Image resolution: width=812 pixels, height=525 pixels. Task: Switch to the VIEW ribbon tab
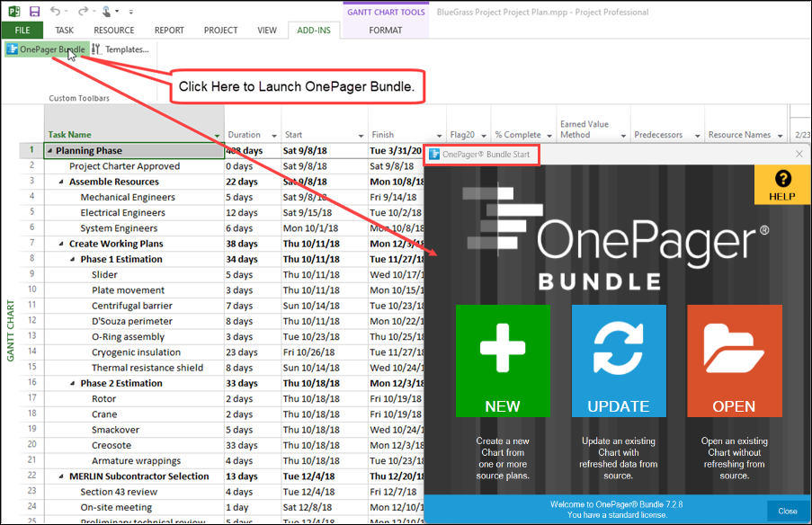pos(267,30)
